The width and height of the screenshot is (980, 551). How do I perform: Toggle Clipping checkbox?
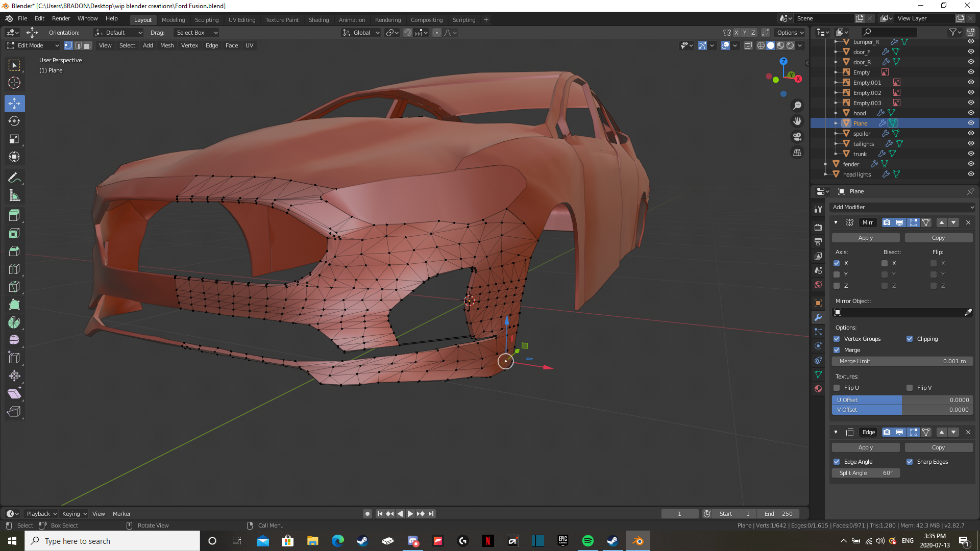pyautogui.click(x=910, y=339)
